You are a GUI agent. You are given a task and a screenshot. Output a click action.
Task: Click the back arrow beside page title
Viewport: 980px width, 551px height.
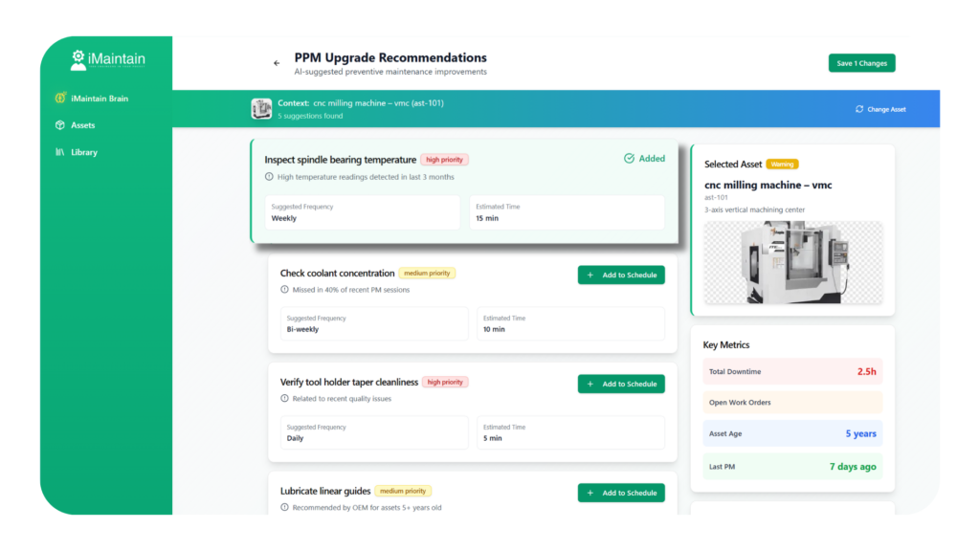(277, 63)
